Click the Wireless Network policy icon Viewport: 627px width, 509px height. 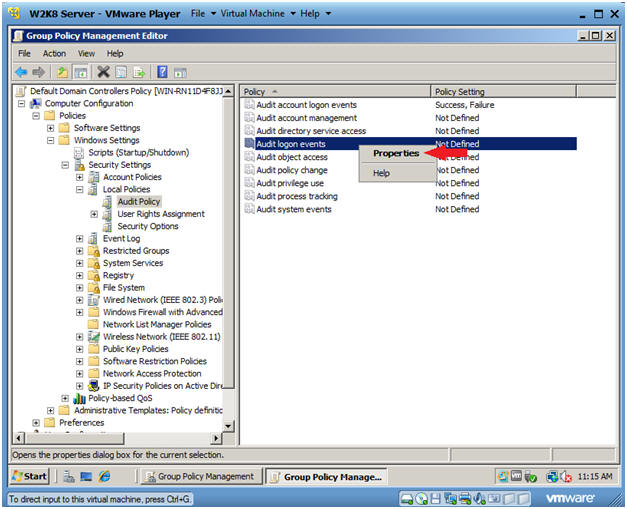click(x=94, y=337)
